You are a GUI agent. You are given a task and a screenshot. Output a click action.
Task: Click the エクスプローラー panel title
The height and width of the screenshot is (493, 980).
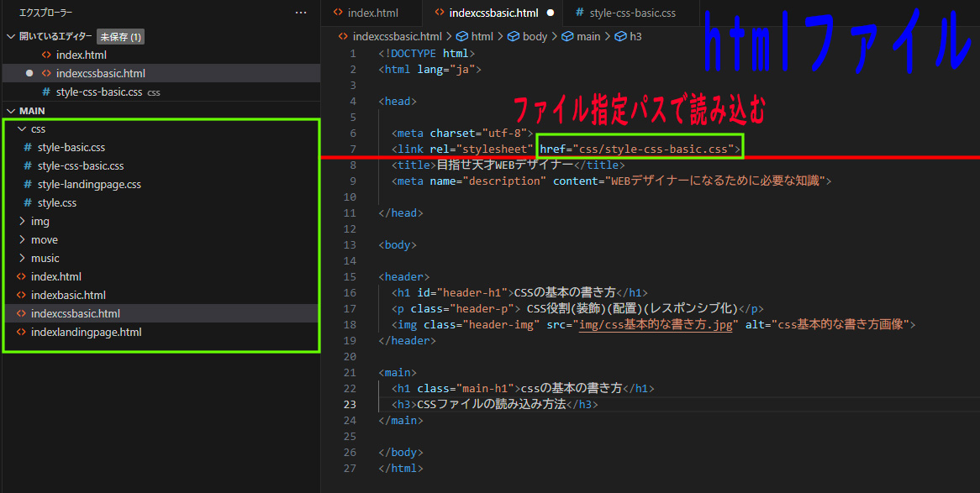[x=46, y=13]
